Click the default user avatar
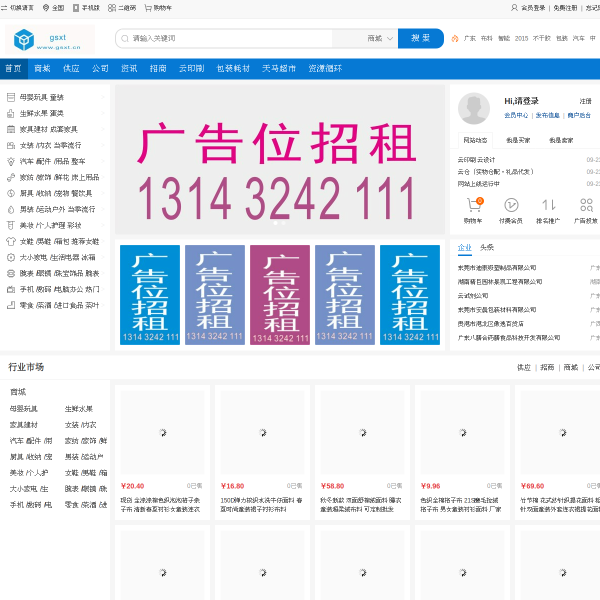 coord(474,108)
